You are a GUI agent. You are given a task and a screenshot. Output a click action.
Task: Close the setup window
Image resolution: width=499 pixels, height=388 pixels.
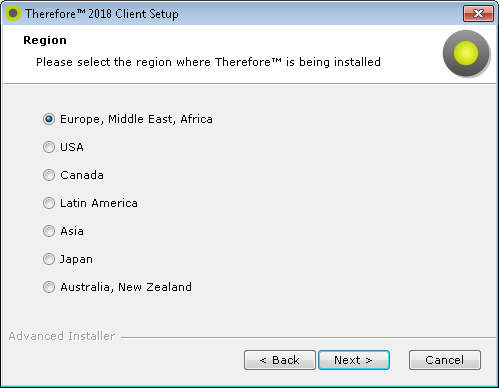[x=478, y=14]
